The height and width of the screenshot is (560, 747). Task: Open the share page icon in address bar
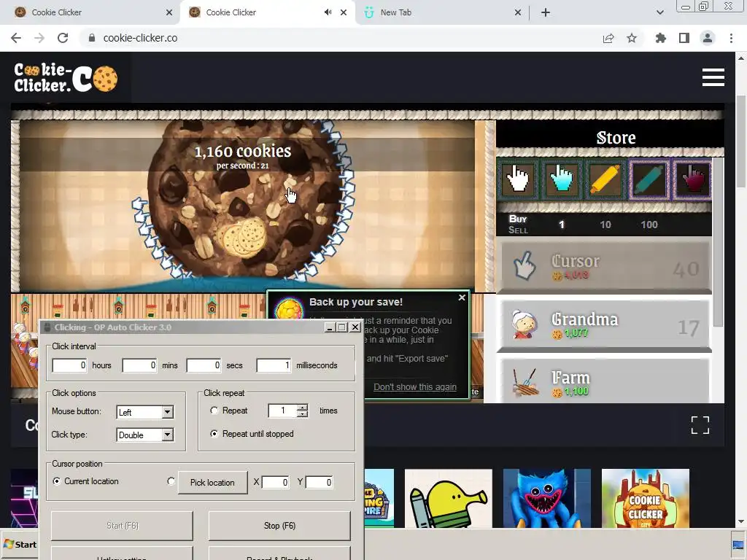pos(608,38)
